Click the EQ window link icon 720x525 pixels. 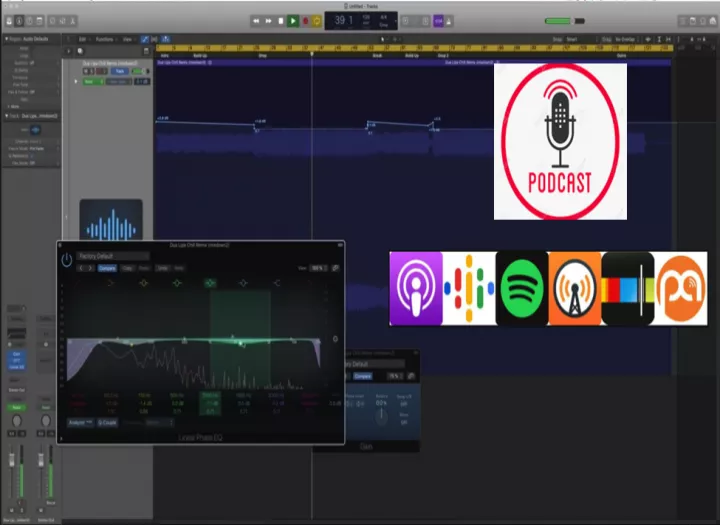[336, 268]
